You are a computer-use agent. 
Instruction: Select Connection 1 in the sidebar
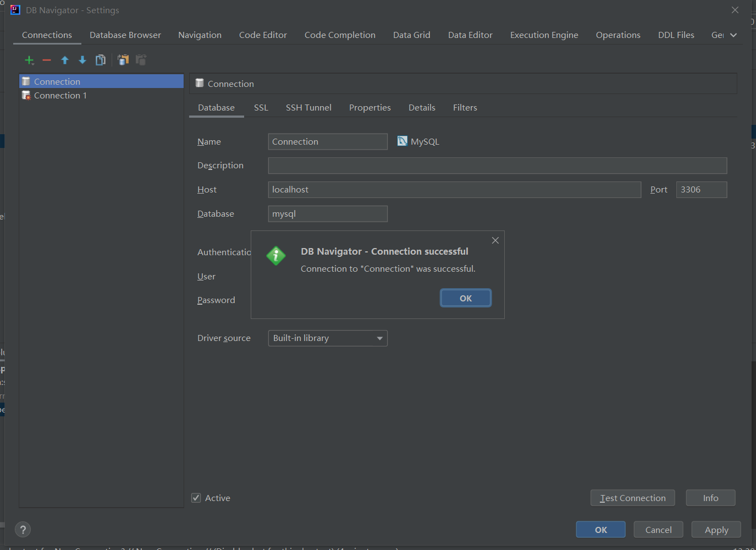[x=60, y=95]
